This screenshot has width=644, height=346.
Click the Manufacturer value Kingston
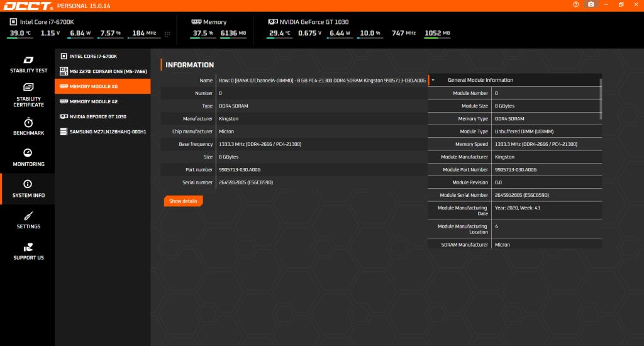228,119
